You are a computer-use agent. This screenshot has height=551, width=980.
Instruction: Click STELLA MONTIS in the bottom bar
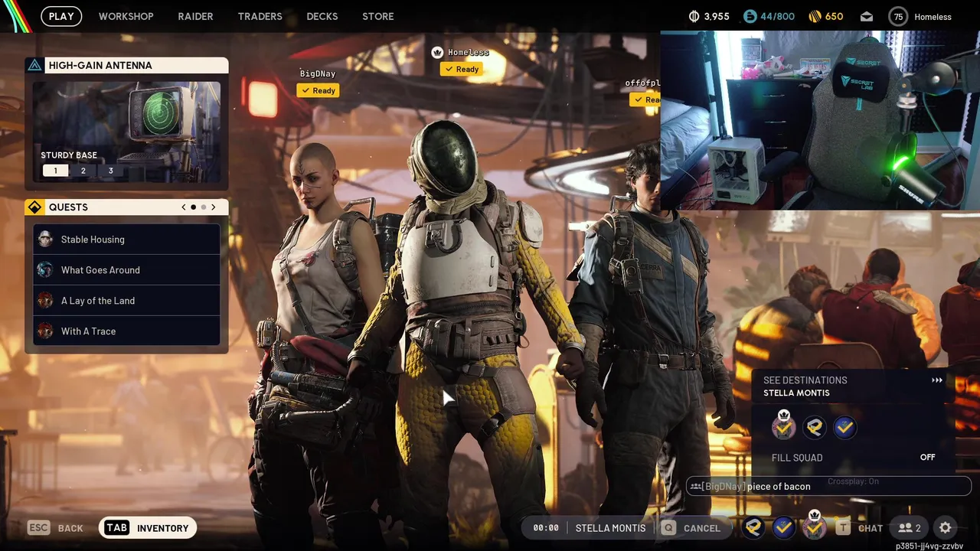click(610, 528)
